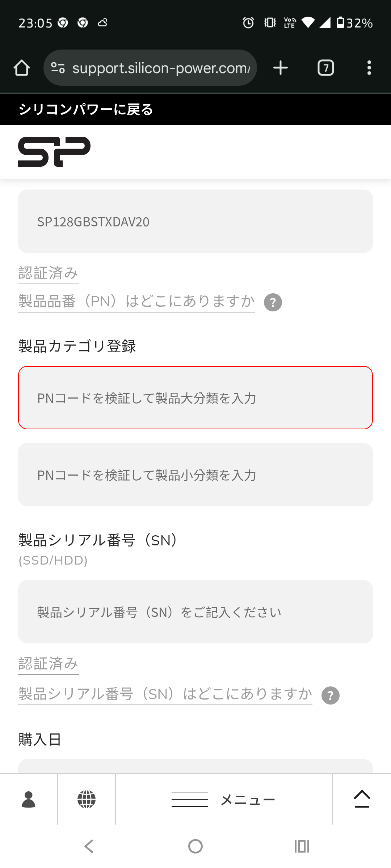
Task: Open Chrome's three-dot overflow menu
Action: [369, 68]
